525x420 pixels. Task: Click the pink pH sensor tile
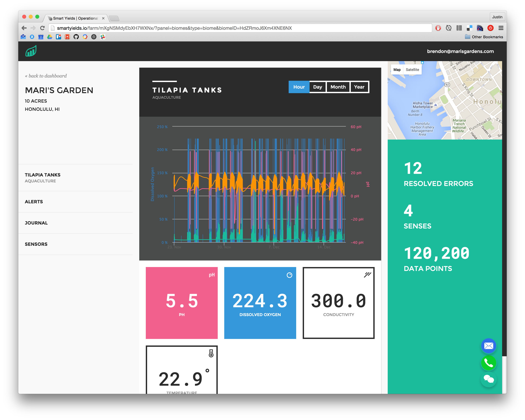[x=181, y=303]
